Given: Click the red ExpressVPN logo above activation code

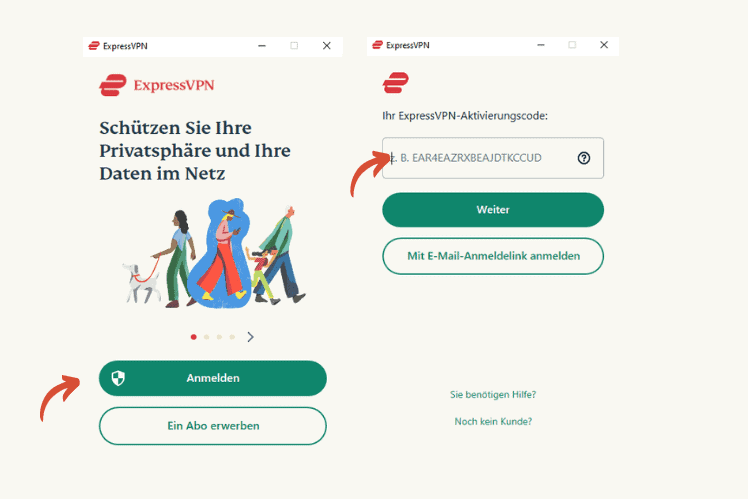Looking at the screenshot, I should coord(395,83).
